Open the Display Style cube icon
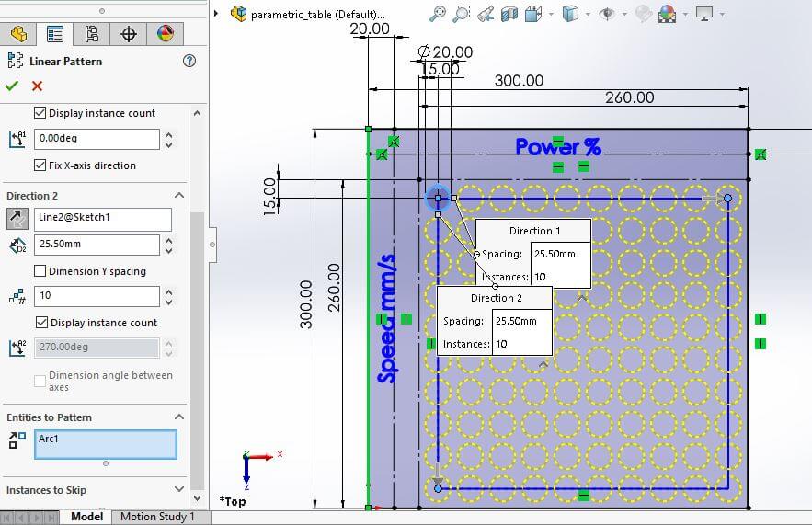This screenshot has width=812, height=525. click(570, 14)
